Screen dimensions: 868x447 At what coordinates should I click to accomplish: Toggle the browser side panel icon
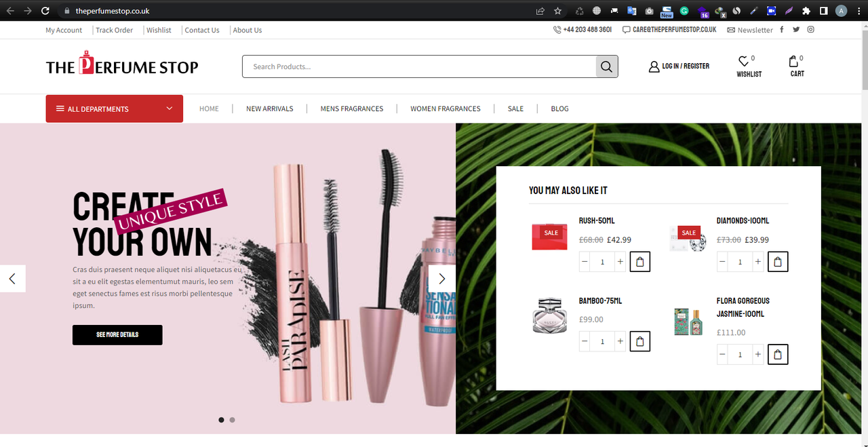tap(823, 11)
